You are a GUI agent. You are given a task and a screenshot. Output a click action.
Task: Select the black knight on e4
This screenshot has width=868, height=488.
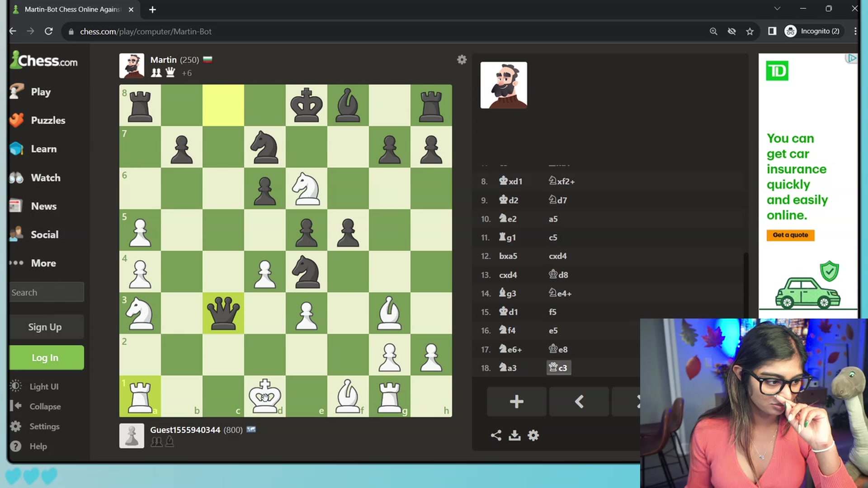tap(307, 272)
